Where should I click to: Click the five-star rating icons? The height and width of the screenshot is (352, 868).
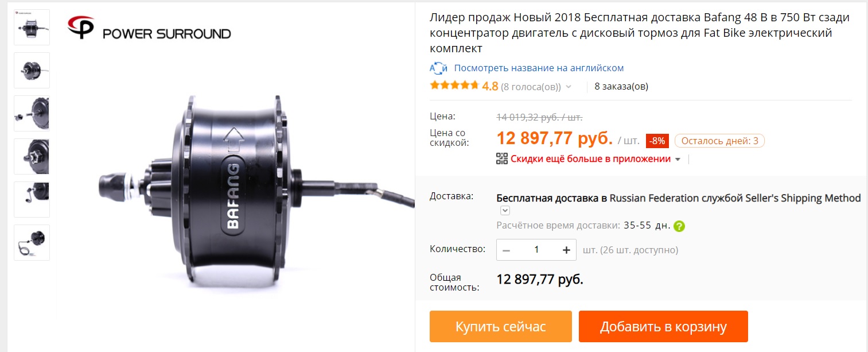point(454,86)
